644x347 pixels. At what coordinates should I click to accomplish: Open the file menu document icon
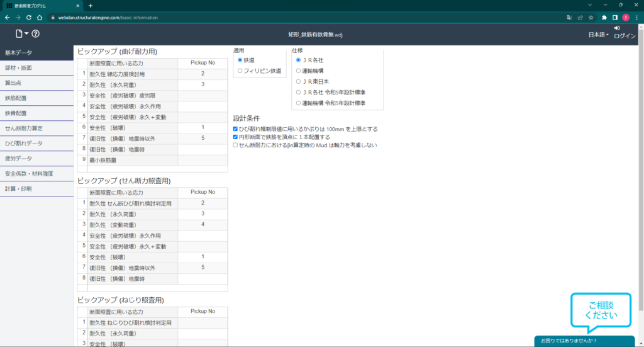pos(19,34)
